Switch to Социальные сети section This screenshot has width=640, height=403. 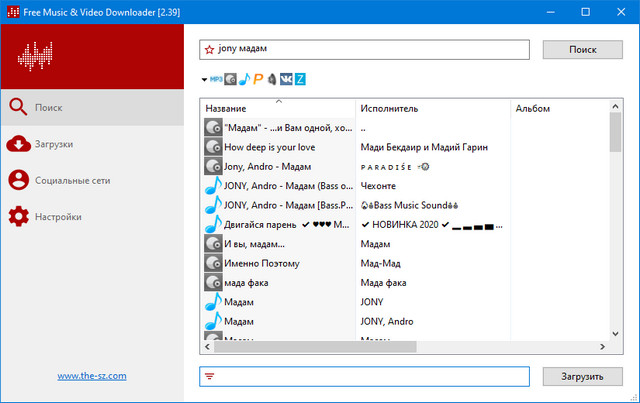pos(72,181)
